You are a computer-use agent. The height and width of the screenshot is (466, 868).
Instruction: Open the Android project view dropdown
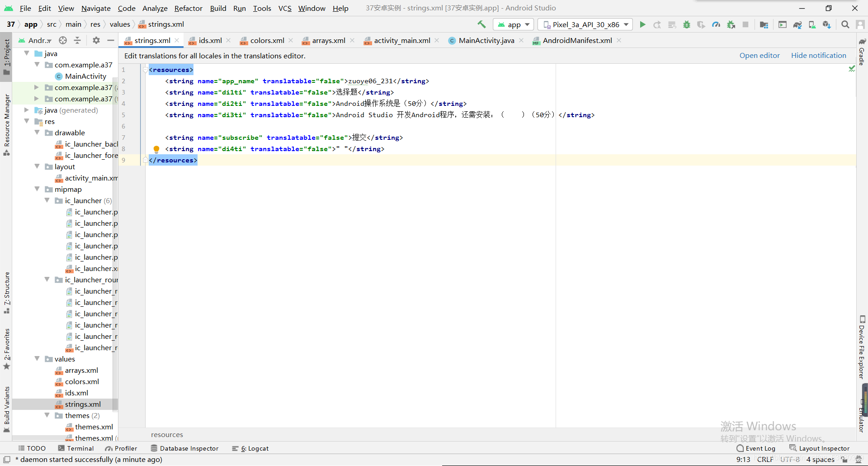35,40
